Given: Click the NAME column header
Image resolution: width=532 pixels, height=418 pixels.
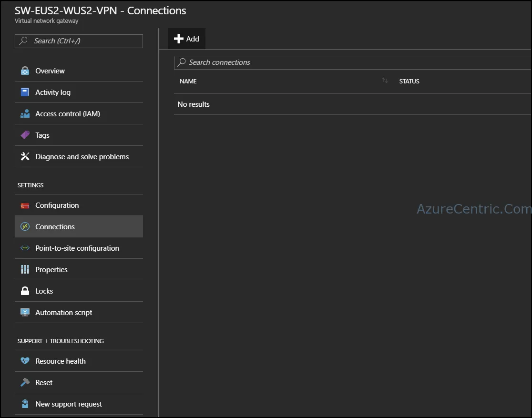Looking at the screenshot, I should [188, 81].
